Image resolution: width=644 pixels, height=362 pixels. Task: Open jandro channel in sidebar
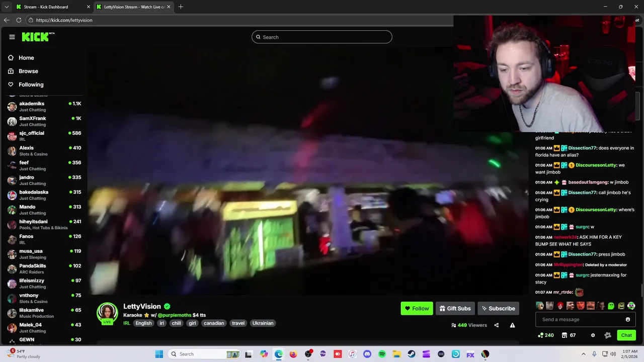pos(44,180)
